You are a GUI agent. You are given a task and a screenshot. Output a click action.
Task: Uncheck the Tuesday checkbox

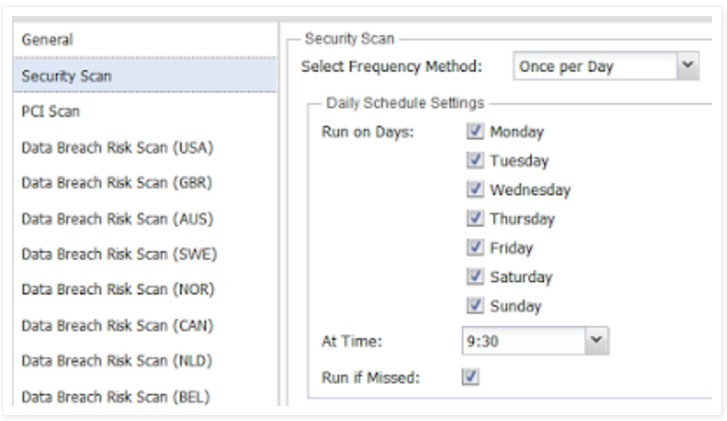[x=475, y=160]
